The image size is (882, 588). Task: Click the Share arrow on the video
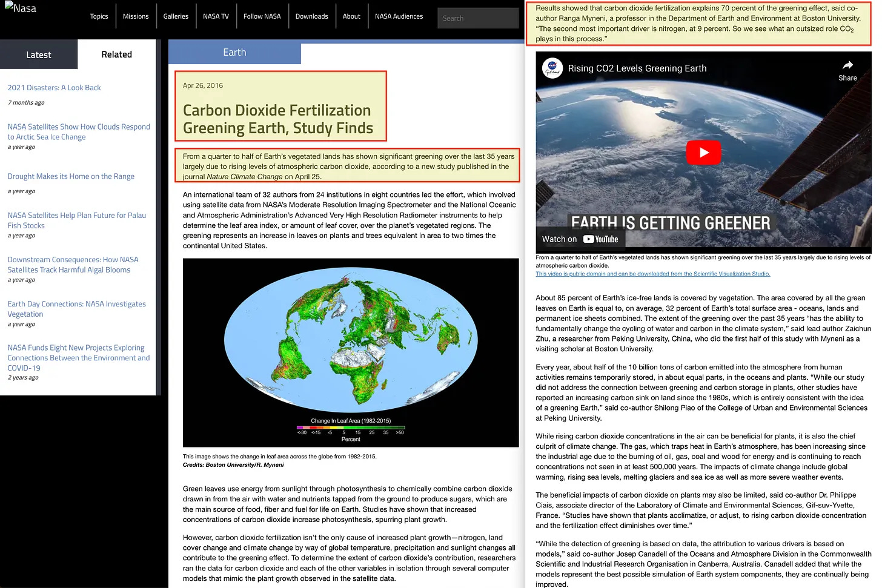point(847,65)
